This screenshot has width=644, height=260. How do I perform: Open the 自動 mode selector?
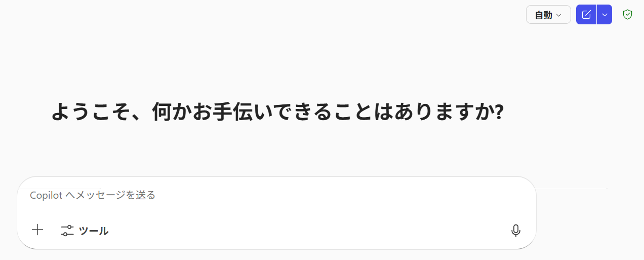click(x=548, y=15)
